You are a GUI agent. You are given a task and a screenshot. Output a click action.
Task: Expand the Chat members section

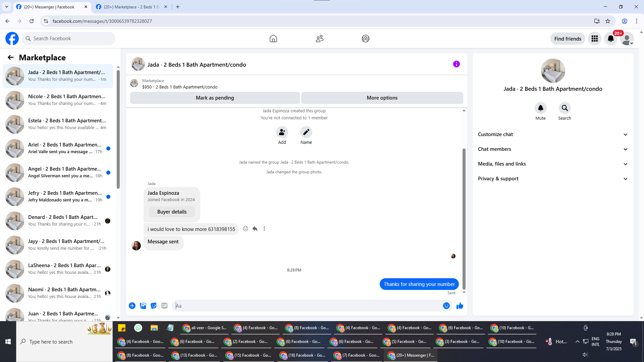pos(553,149)
